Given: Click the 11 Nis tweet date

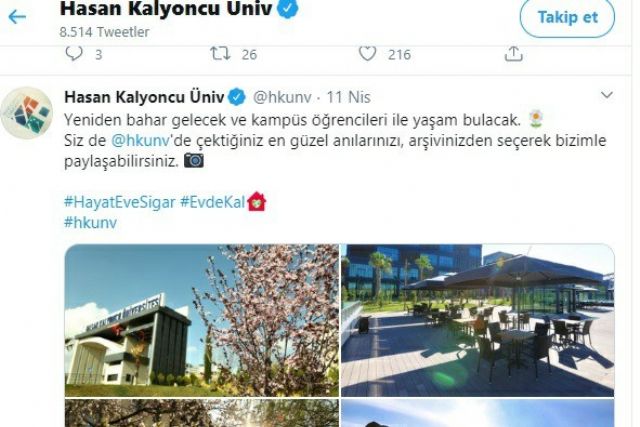Looking at the screenshot, I should pos(349,98).
